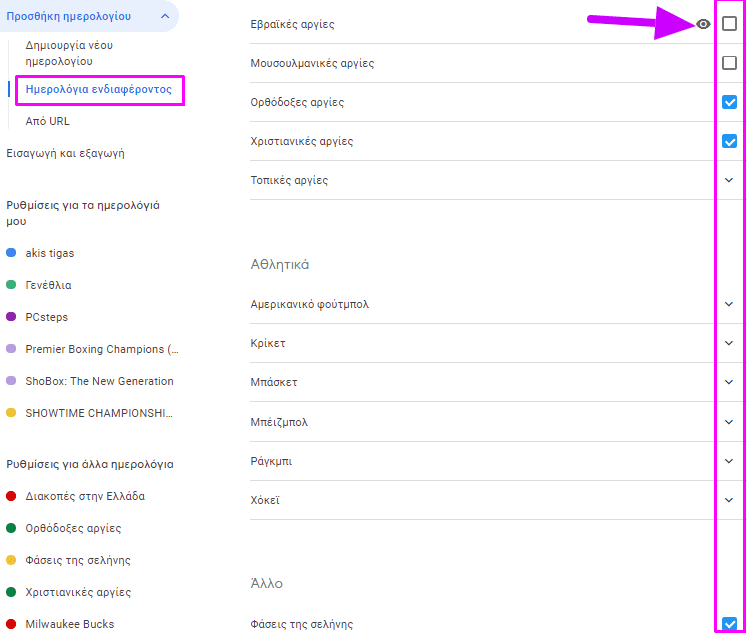This screenshot has height=637, width=747.
Task: Click the Χόκεϊ row label
Action: tap(265, 500)
